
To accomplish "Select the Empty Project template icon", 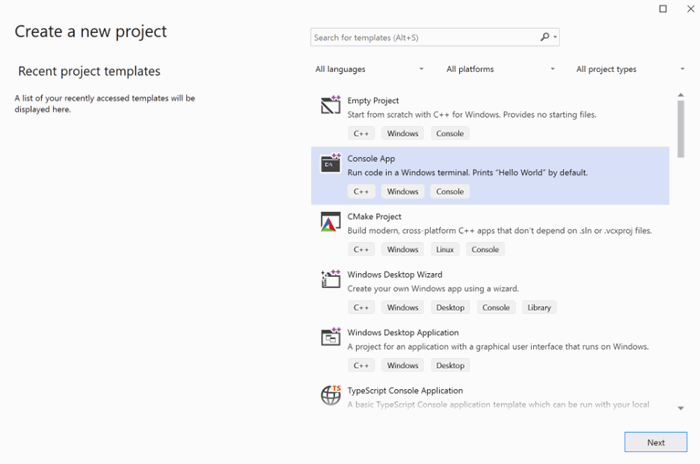I will [330, 105].
